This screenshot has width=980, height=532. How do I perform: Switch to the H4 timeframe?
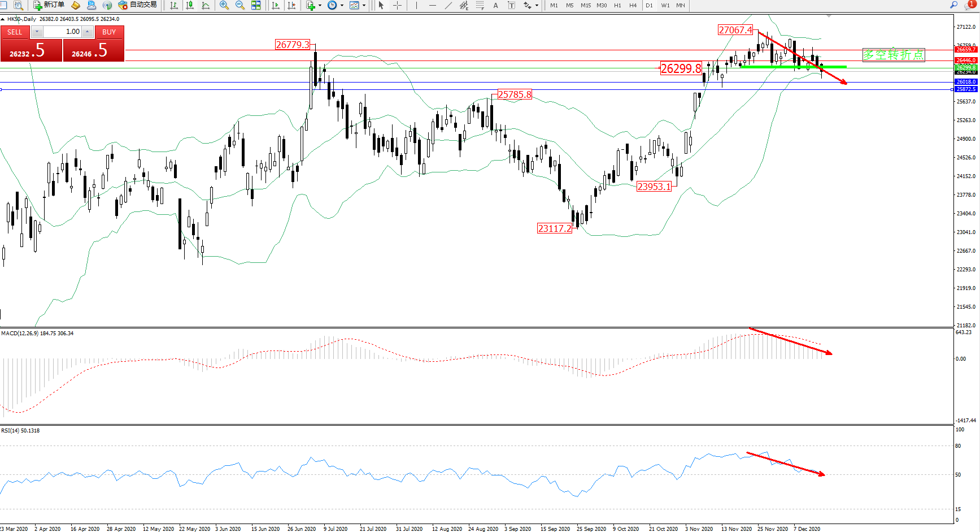pos(633,5)
